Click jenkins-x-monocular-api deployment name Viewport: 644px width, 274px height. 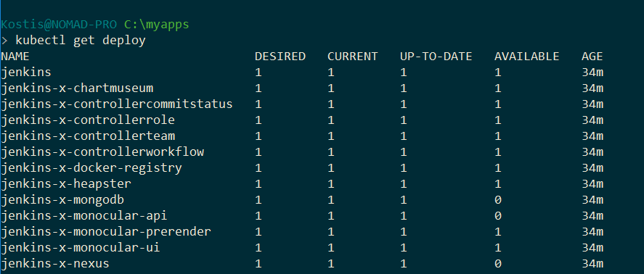84,216
